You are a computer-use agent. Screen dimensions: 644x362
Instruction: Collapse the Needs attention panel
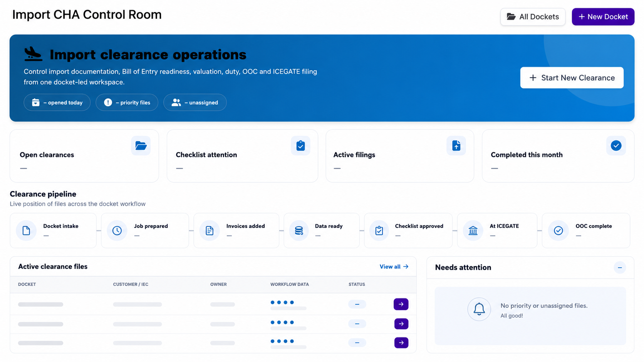[620, 267]
